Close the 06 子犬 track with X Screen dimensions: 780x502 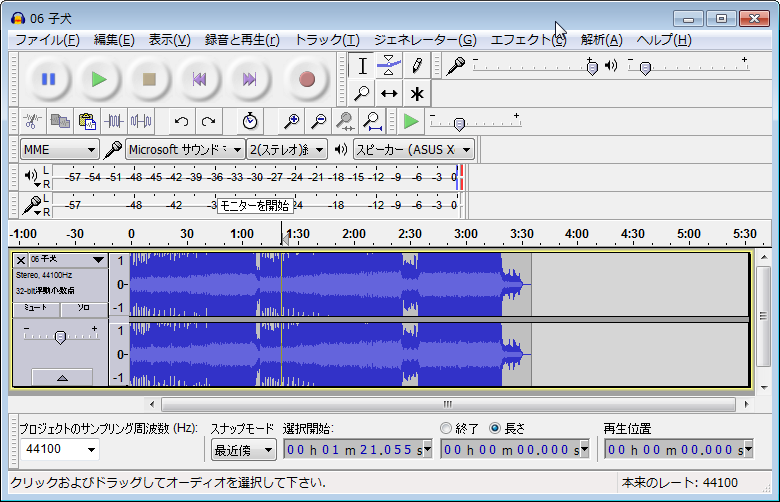[x=20, y=260]
